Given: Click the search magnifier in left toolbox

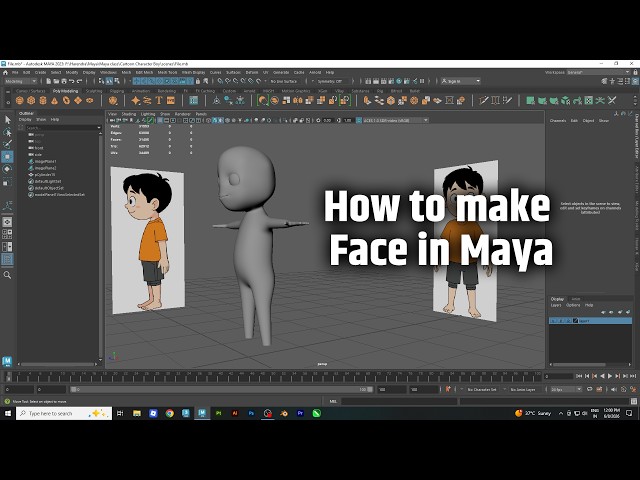Looking at the screenshot, I should tap(7, 275).
